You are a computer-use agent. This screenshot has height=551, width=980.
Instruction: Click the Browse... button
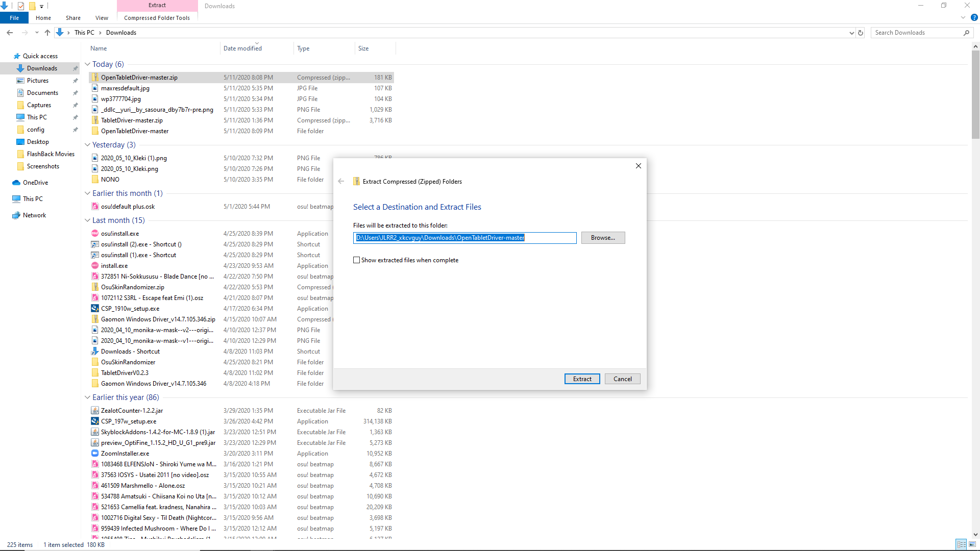tap(603, 238)
